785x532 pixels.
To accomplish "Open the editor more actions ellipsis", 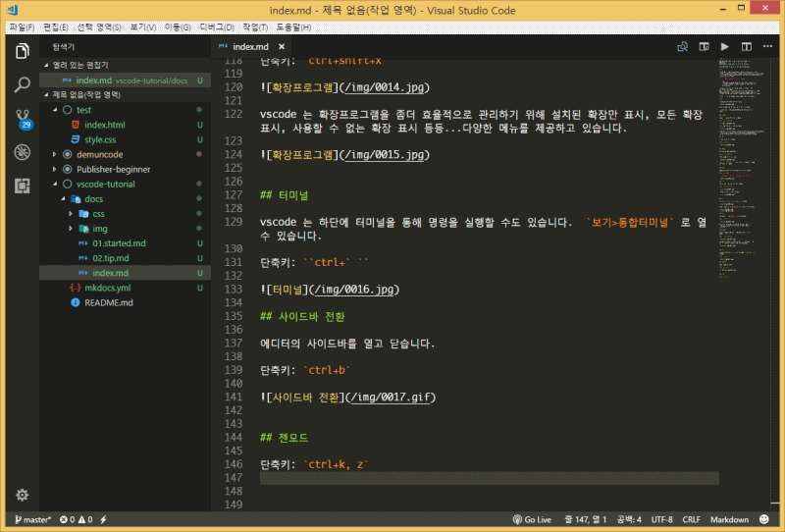I will pos(767,46).
